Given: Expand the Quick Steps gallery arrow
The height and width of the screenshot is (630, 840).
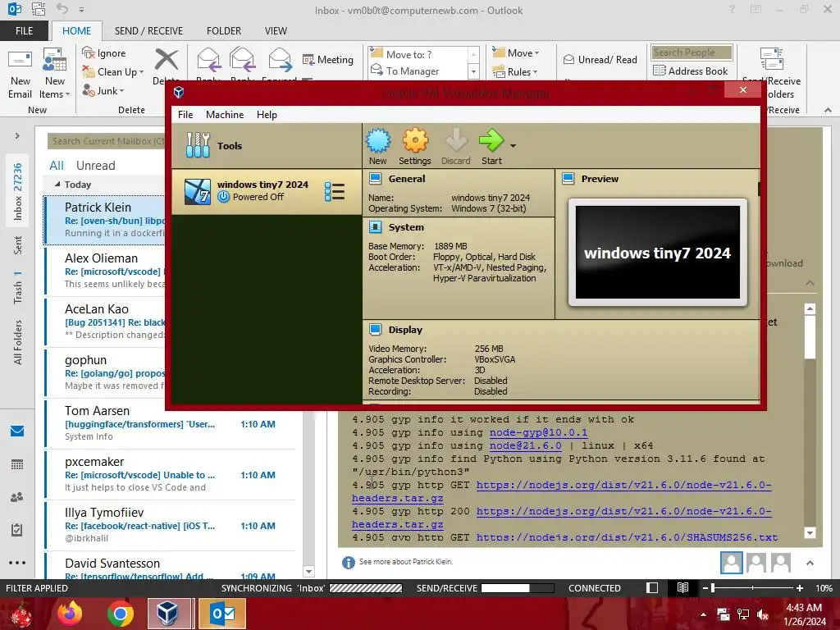Looking at the screenshot, I should coord(473,71).
